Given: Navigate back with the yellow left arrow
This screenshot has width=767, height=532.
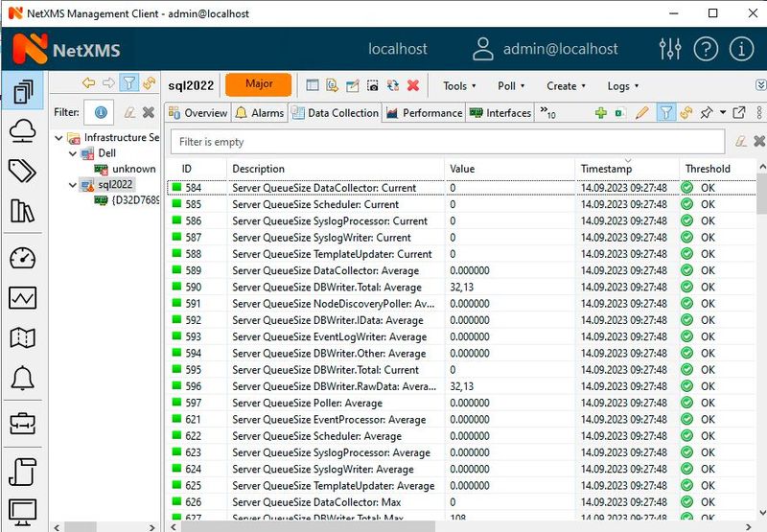Looking at the screenshot, I should (x=88, y=83).
